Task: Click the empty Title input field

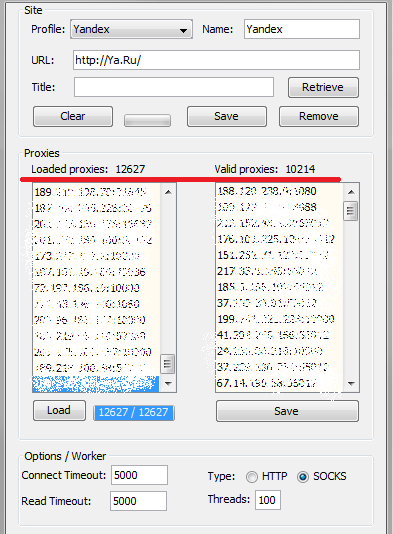Action: 174,87
